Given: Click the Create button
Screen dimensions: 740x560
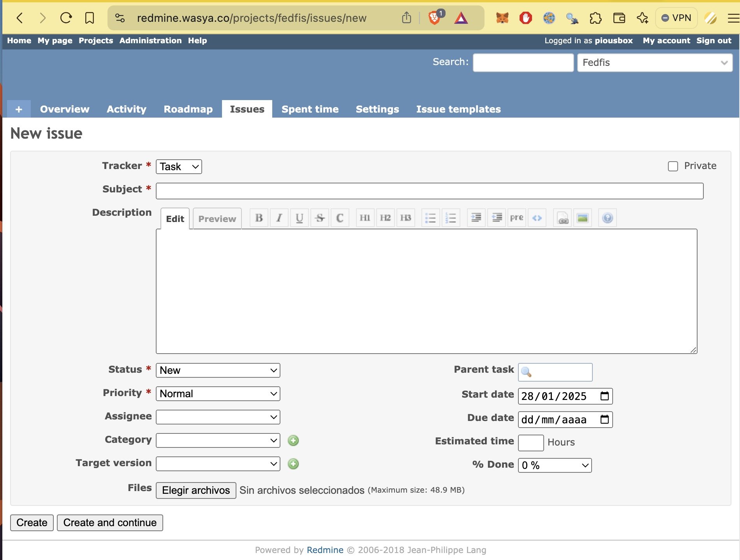Looking at the screenshot, I should (x=32, y=523).
